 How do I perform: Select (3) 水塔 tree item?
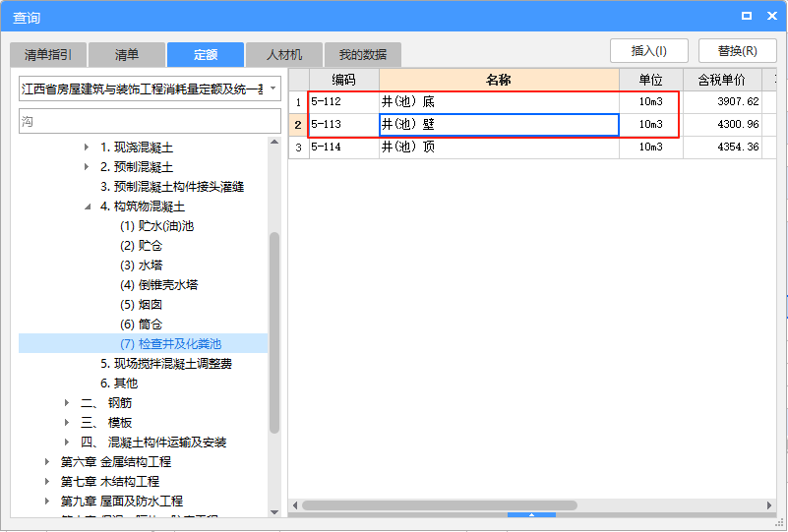(142, 266)
